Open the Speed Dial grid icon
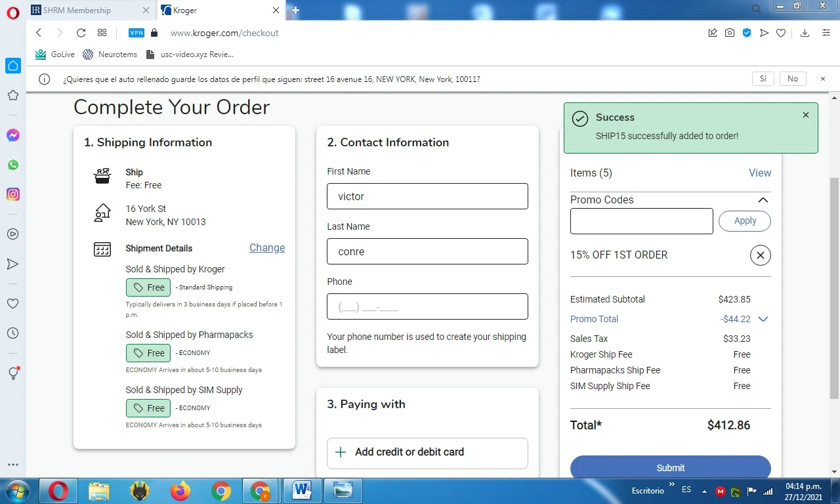This screenshot has width=840, height=504. pyautogui.click(x=102, y=33)
